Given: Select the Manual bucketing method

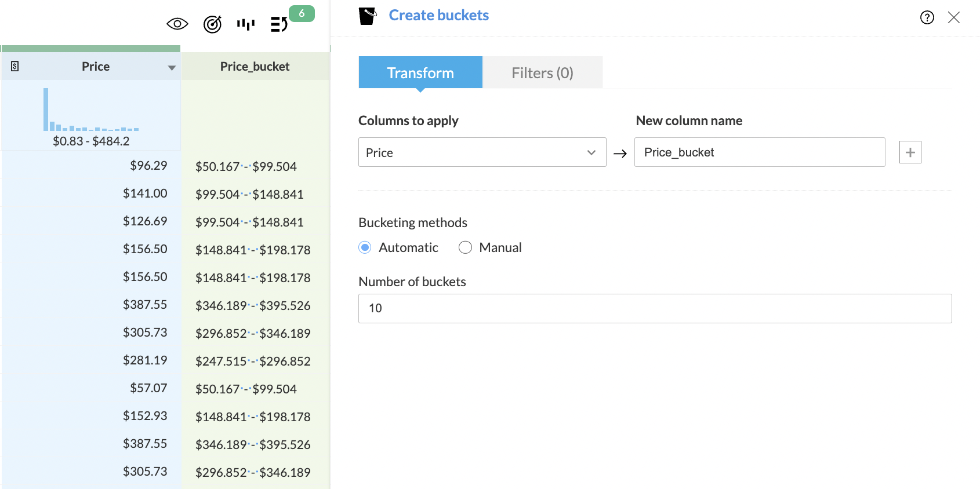Looking at the screenshot, I should (x=465, y=248).
